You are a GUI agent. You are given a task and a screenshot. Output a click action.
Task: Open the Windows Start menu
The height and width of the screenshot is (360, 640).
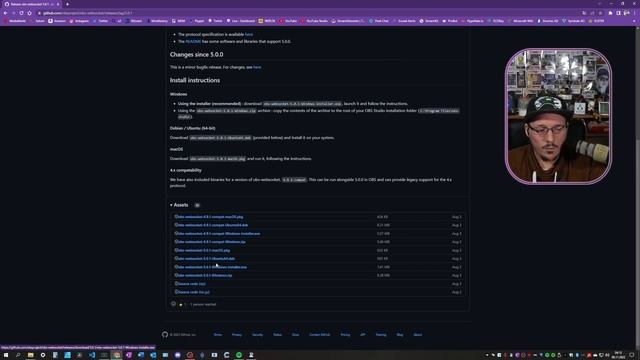pos(6,355)
